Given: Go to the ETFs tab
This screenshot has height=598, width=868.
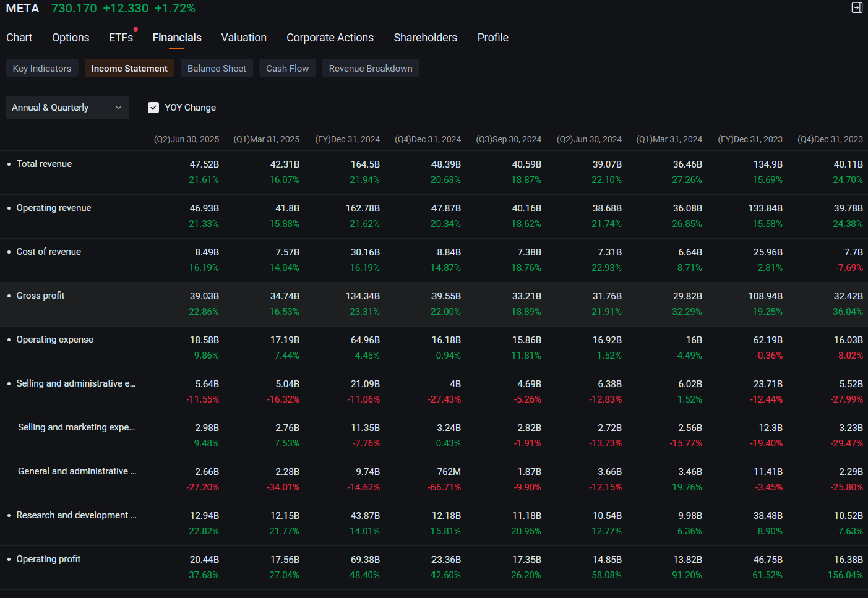Looking at the screenshot, I should (x=121, y=38).
